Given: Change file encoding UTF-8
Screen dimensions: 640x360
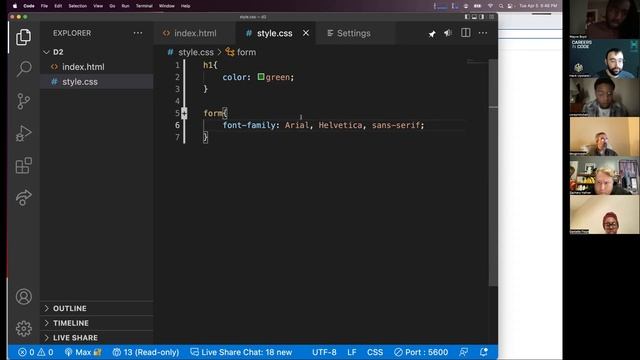Looking at the screenshot, I should 324,352.
